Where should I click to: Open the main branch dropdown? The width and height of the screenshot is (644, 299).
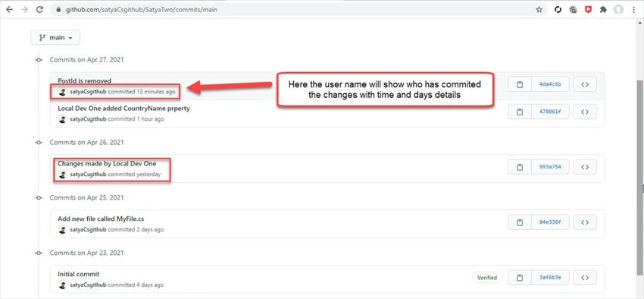(55, 37)
